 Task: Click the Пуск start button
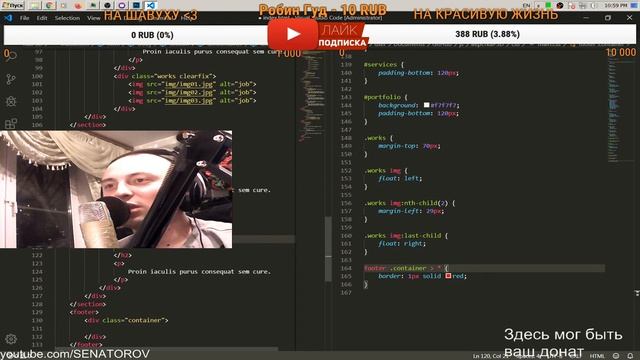[13, 5]
